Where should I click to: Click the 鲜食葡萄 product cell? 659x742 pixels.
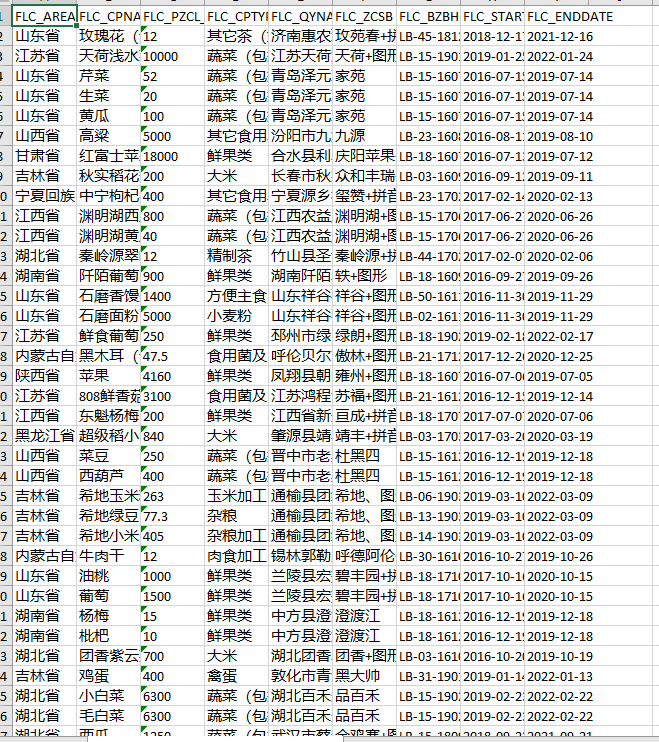pos(109,336)
